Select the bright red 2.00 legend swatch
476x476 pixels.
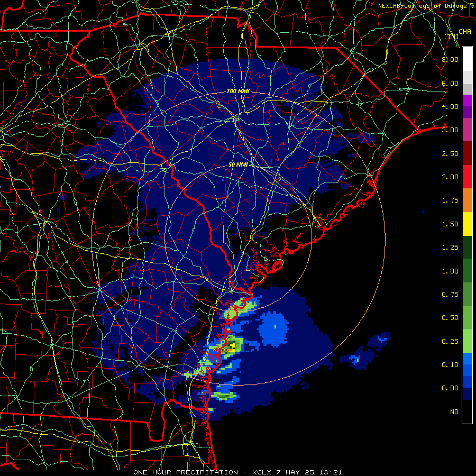(467, 177)
